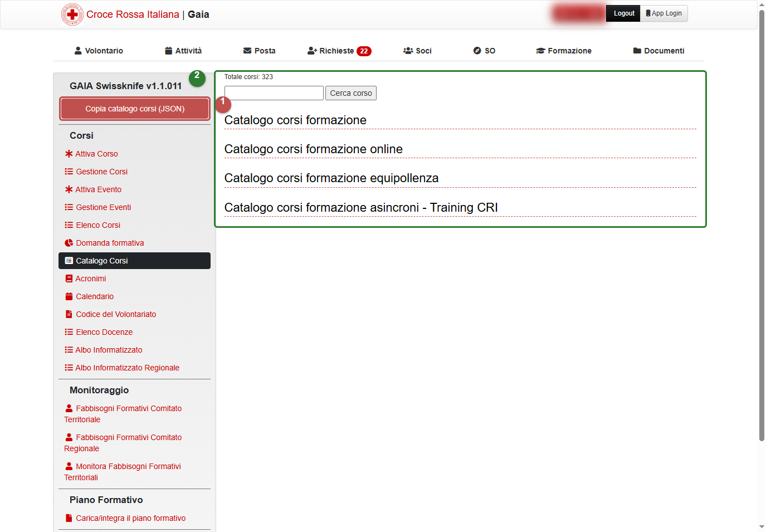Click the document icon beside Codice del Volontariato

(69, 314)
